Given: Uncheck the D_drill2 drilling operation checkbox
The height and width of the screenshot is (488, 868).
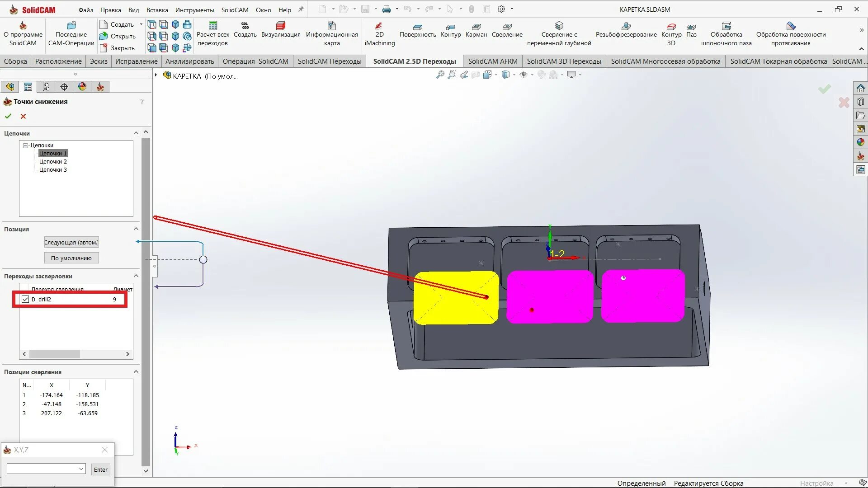Looking at the screenshot, I should click(x=25, y=299).
